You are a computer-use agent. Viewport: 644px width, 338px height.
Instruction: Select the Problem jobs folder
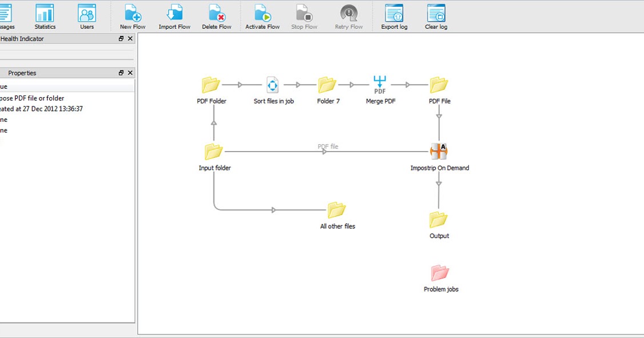(440, 273)
